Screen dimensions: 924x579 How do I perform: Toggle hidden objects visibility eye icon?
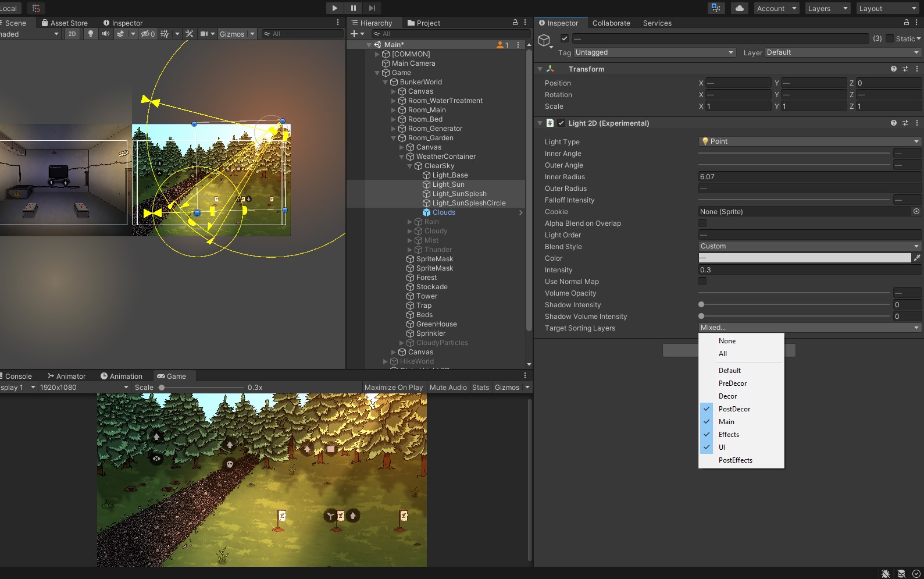point(148,34)
